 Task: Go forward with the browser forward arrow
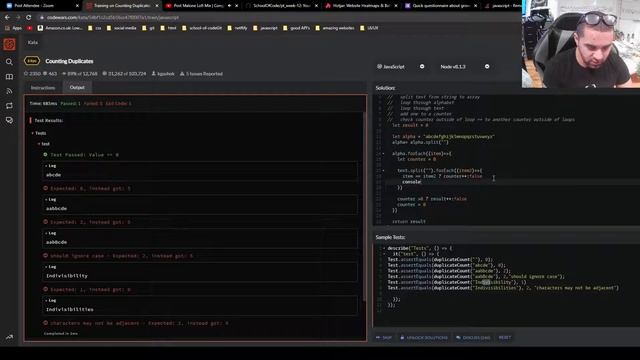tap(18, 18)
